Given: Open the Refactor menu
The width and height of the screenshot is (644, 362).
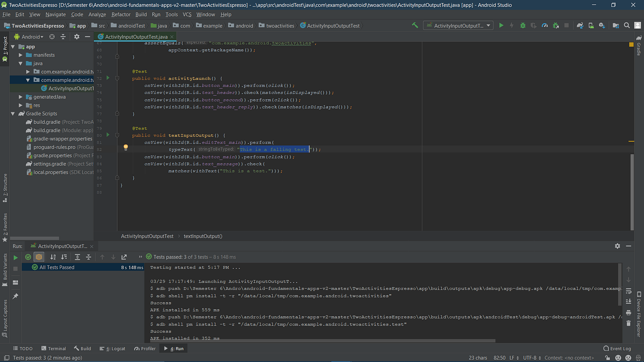Looking at the screenshot, I should tap(121, 14).
